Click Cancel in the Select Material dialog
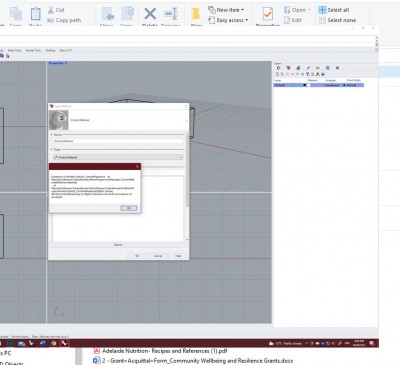Screen dimensions: 400x365 (x=158, y=256)
